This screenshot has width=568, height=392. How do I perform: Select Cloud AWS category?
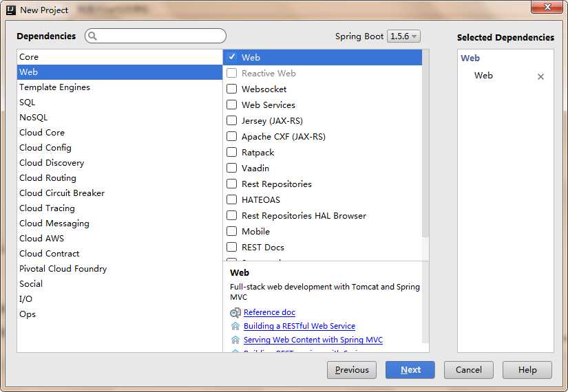[120, 239]
